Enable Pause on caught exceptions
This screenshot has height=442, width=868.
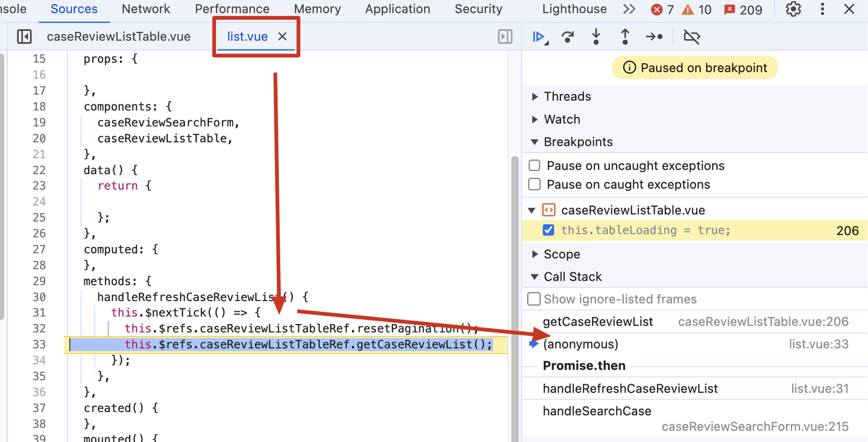534,184
